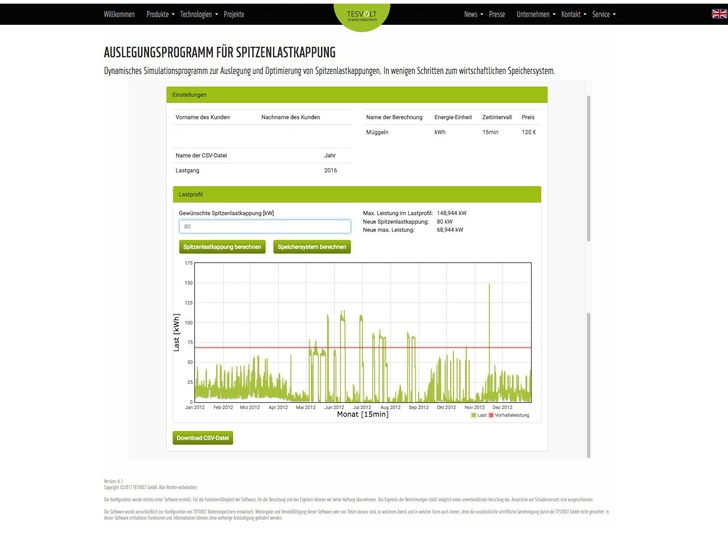Click the page heading Auslegungsprogramm für Spitzenlastkappung
Screen dimensions: 728x542
tap(220, 52)
